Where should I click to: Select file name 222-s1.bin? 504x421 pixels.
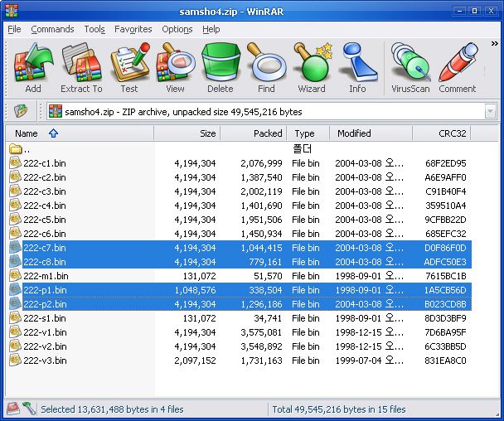click(x=45, y=318)
